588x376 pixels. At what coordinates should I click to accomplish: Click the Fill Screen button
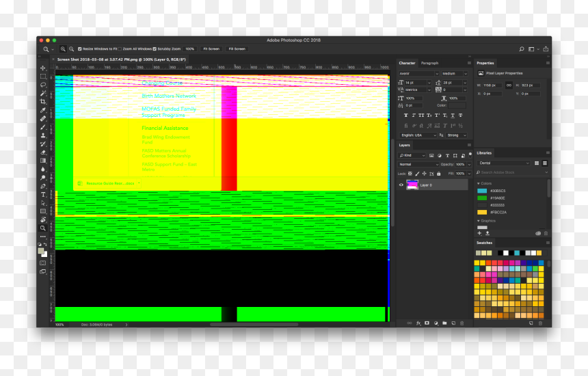[x=237, y=49]
